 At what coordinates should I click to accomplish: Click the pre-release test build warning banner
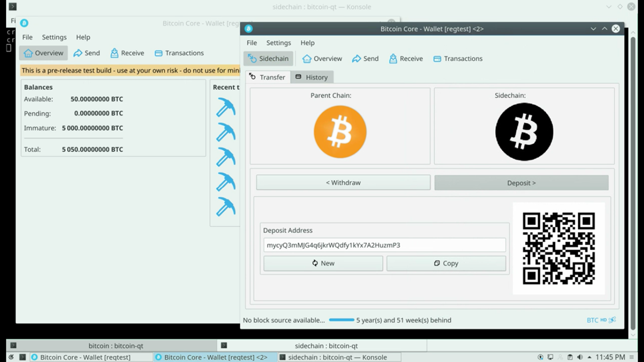point(130,71)
